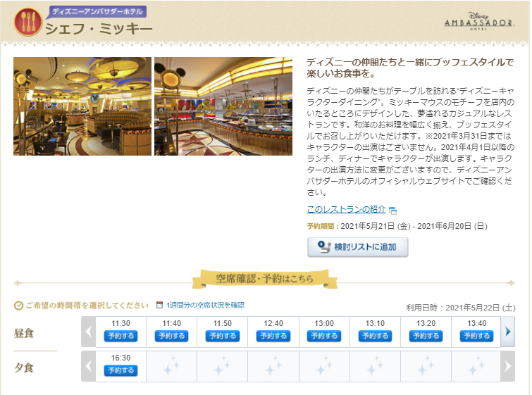Open the このレストランの紹介 link
This screenshot has height=395, width=532.
pyautogui.click(x=346, y=209)
